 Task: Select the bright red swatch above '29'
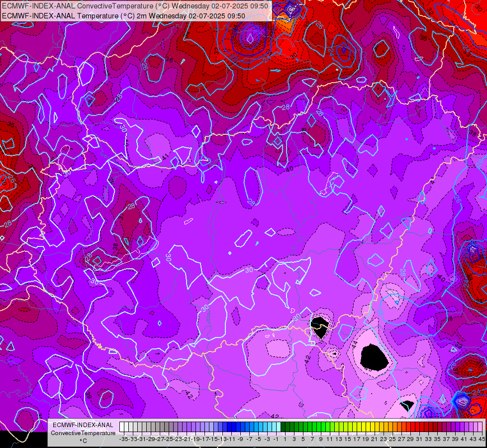tap(412, 427)
